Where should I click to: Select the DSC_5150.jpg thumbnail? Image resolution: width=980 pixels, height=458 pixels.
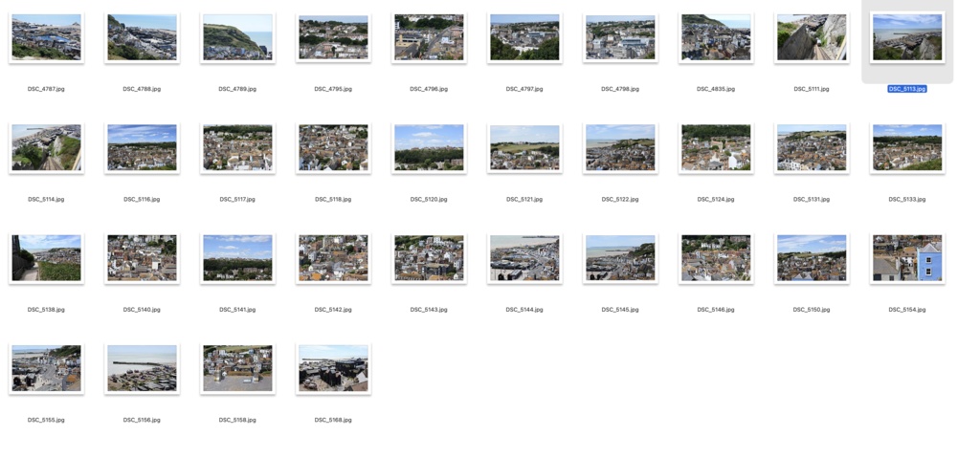click(x=812, y=258)
